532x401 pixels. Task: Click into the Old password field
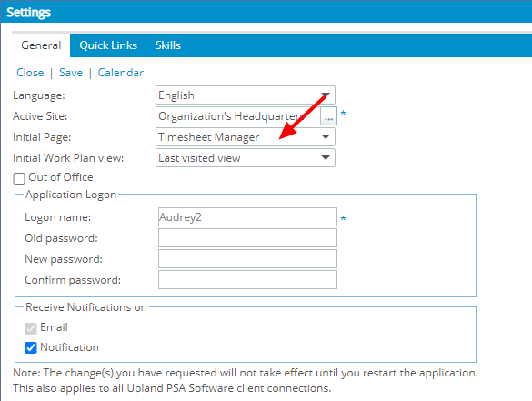(x=247, y=238)
